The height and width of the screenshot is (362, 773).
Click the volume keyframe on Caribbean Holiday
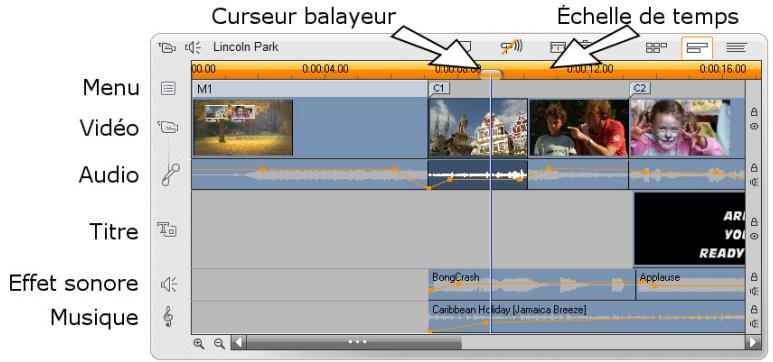(x=486, y=323)
